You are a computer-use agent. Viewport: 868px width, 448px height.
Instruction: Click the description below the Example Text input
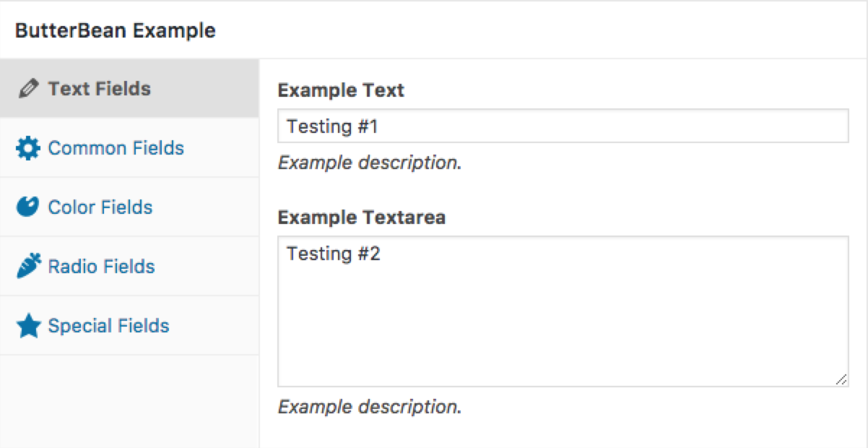369,163
